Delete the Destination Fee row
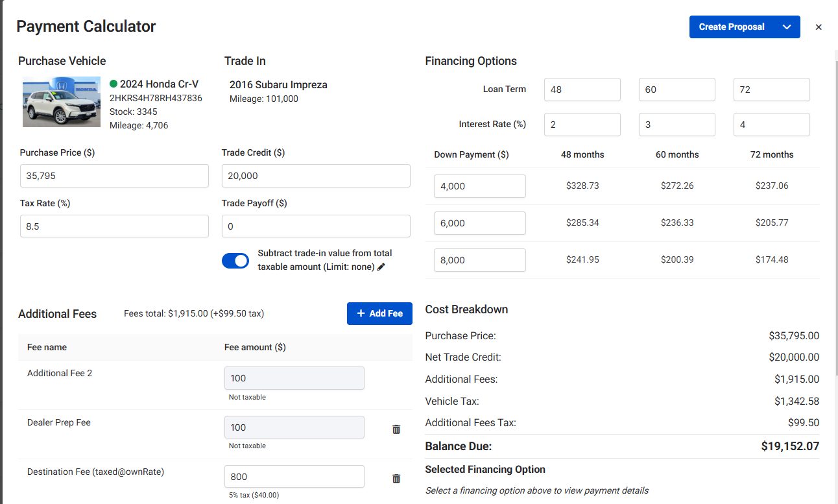This screenshot has width=838, height=504. (x=396, y=479)
